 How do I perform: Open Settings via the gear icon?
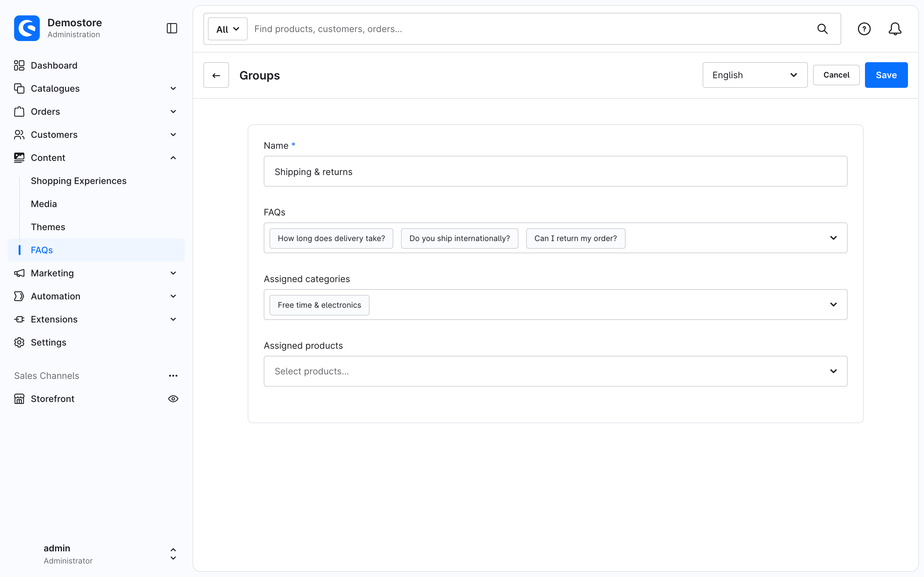[x=19, y=342]
